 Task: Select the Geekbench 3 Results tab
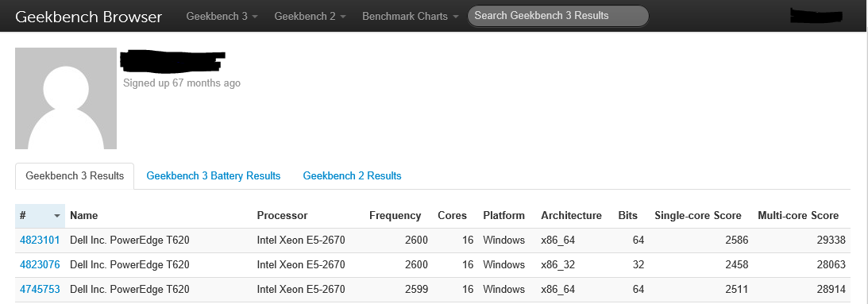[x=75, y=176]
